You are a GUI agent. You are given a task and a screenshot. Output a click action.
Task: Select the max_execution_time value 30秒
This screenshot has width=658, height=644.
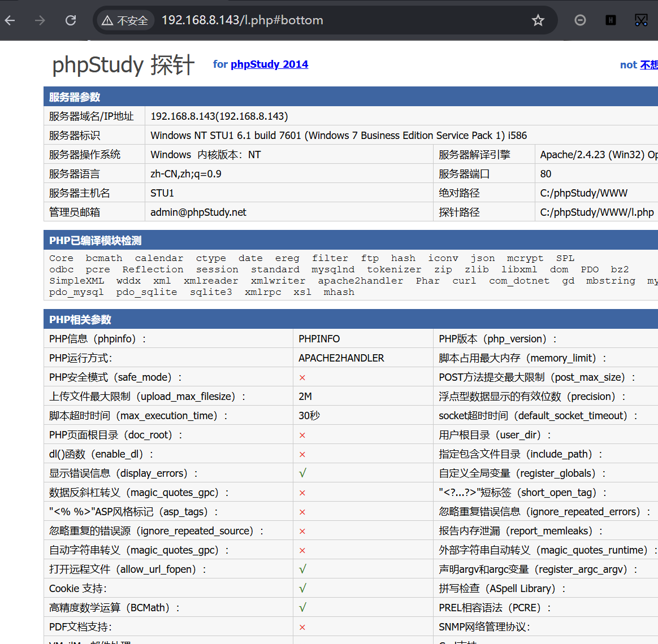click(309, 416)
